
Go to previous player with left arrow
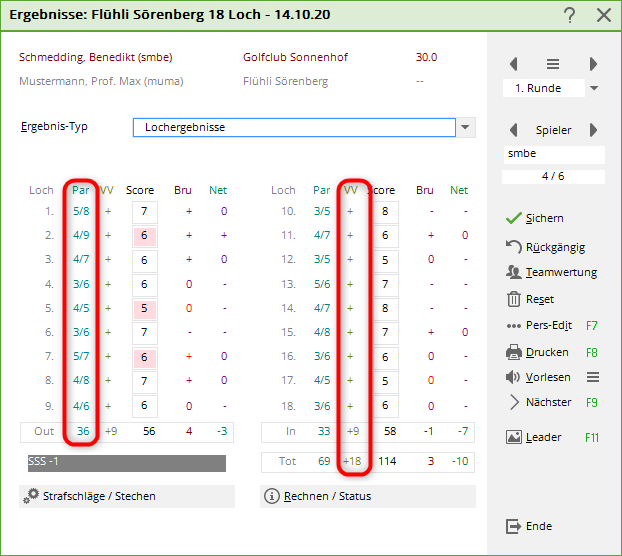click(x=514, y=130)
